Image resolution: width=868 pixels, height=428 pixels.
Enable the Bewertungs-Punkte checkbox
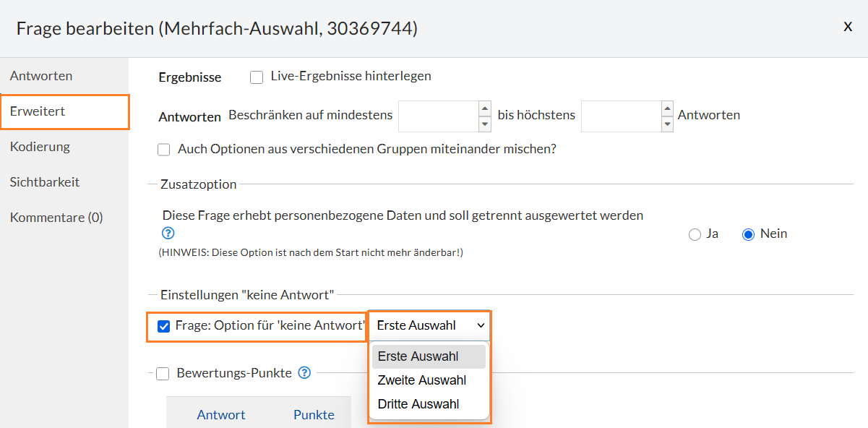pyautogui.click(x=163, y=374)
